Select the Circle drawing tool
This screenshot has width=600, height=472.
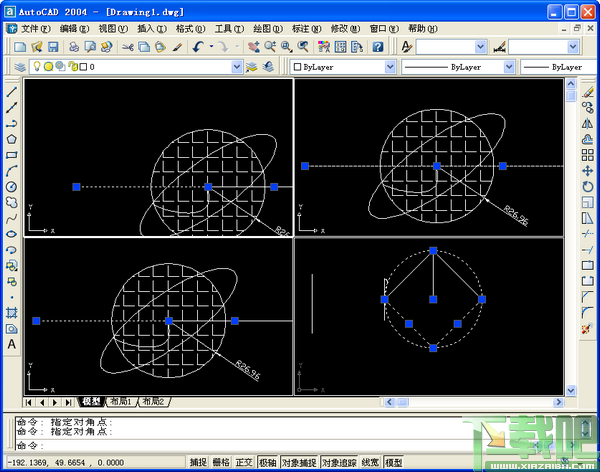[12, 187]
